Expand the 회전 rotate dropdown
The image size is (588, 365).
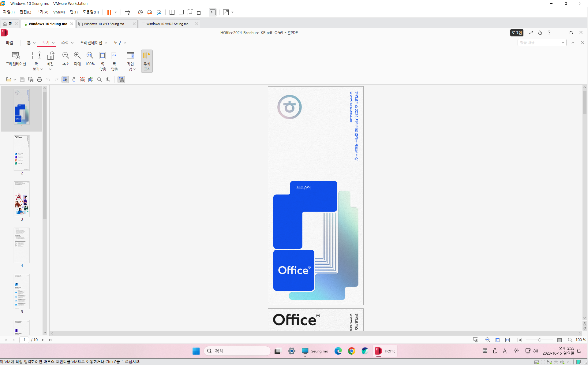[50, 69]
